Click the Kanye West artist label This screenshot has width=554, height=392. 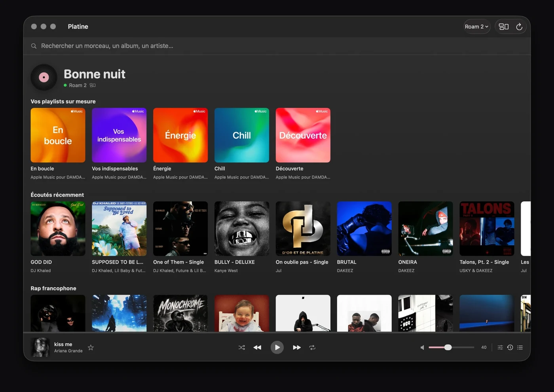[x=226, y=271]
